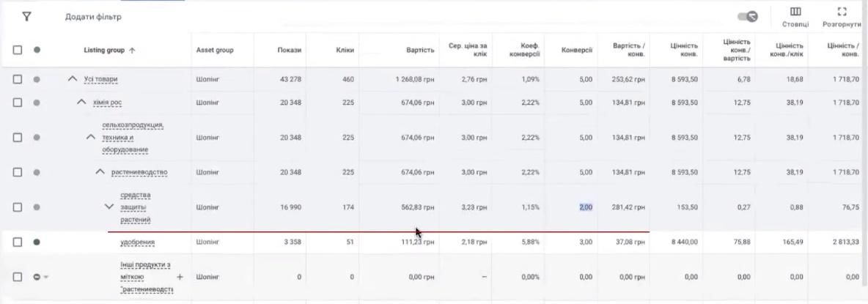
Task: Click the Розгорнути expand icon
Action: click(842, 12)
